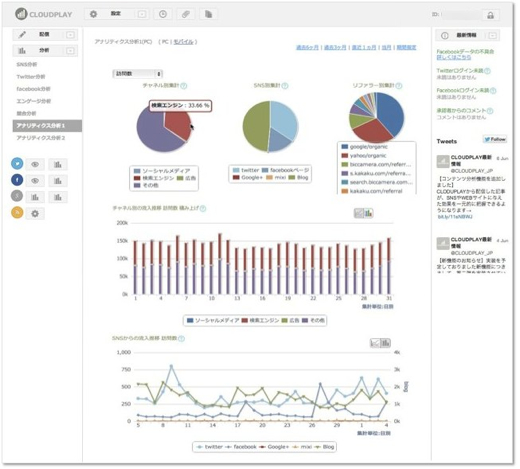Switch channel inflow chart to bar view

(x=369, y=213)
